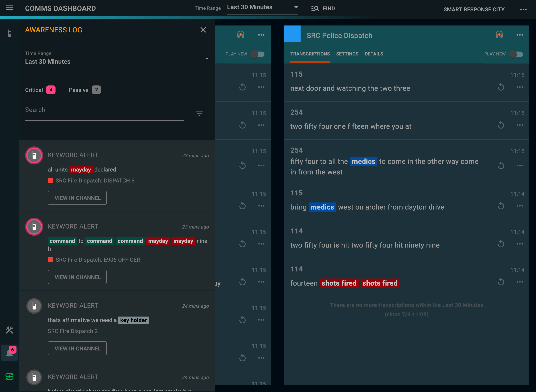Image resolution: width=536 pixels, height=392 pixels.
Task: Open options for 'bring medics west on archer'
Action: click(x=520, y=206)
